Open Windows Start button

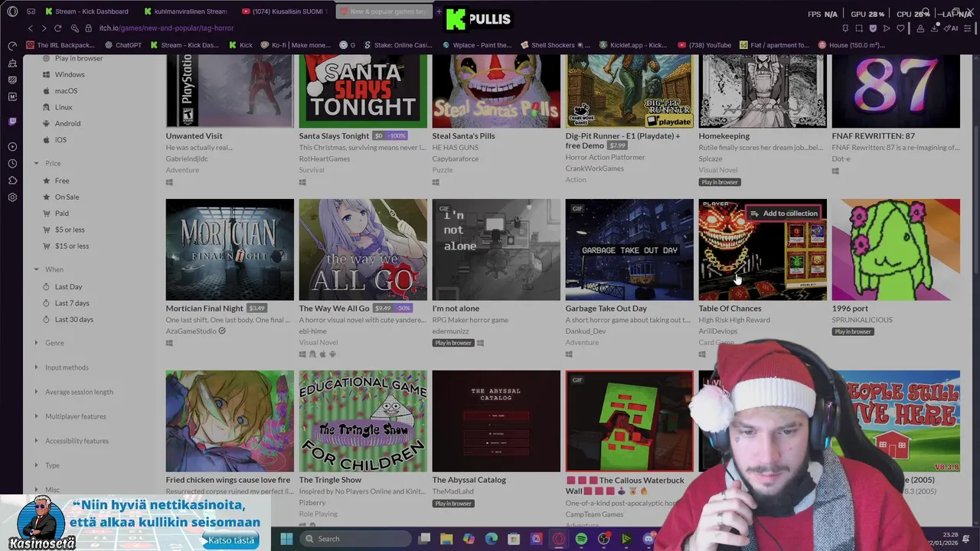[286, 539]
